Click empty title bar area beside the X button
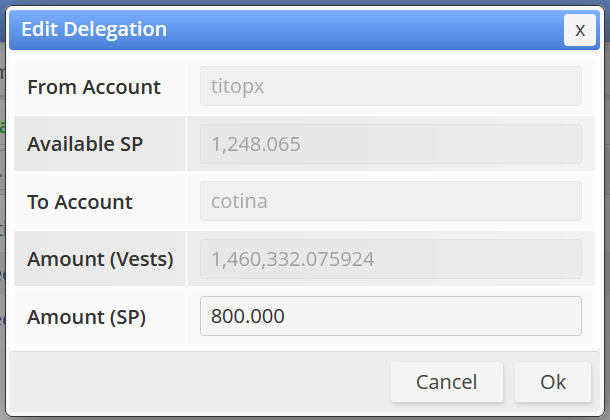Image resolution: width=610 pixels, height=420 pixels. [366, 30]
